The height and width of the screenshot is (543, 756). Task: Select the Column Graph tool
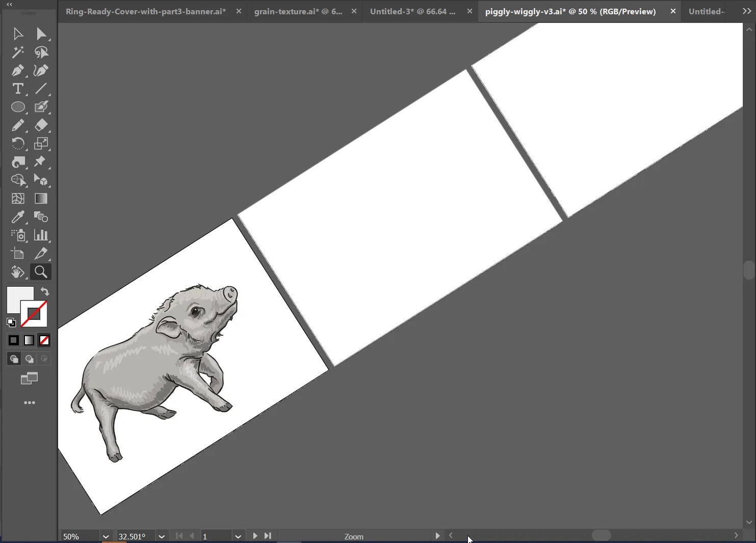42,235
